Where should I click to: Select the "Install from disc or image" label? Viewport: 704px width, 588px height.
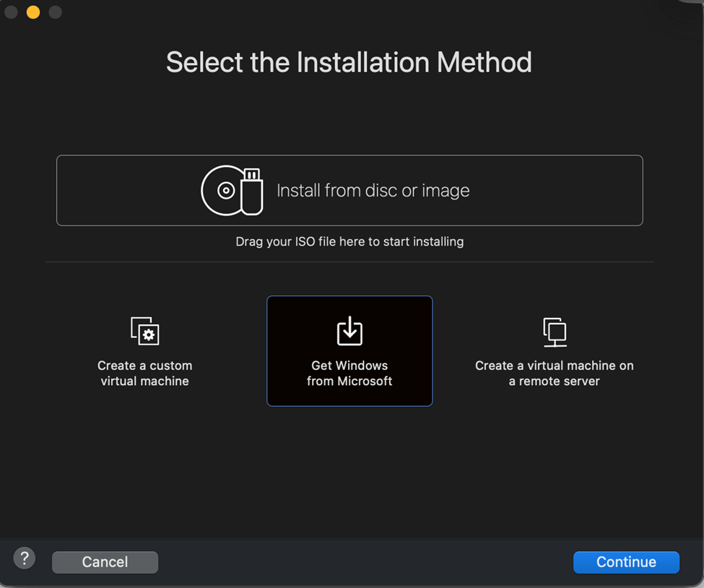pos(373,191)
